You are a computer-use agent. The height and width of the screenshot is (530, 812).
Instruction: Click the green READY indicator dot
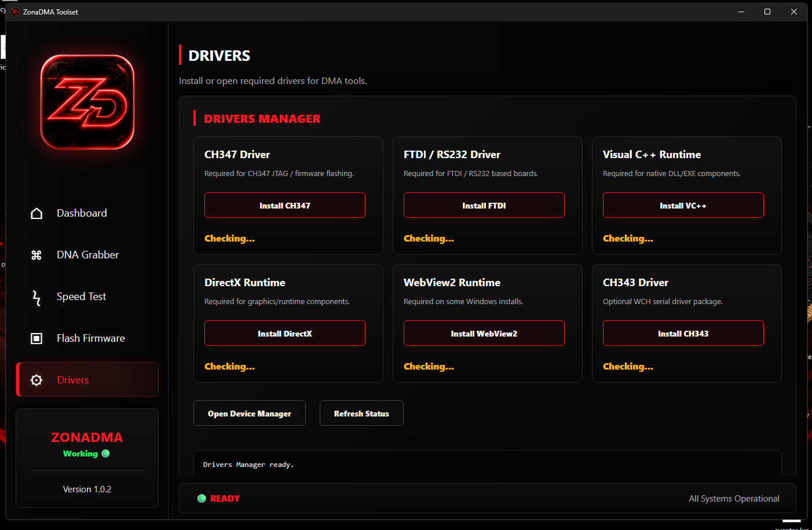point(202,498)
